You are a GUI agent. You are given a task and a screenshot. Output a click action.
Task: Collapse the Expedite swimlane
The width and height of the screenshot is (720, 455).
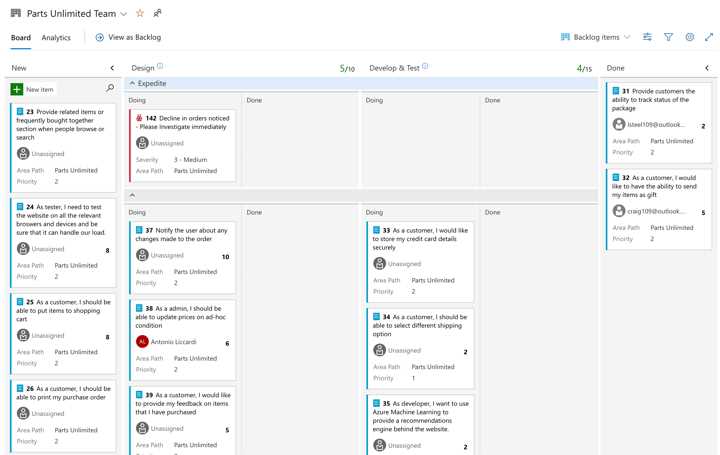[x=132, y=84]
